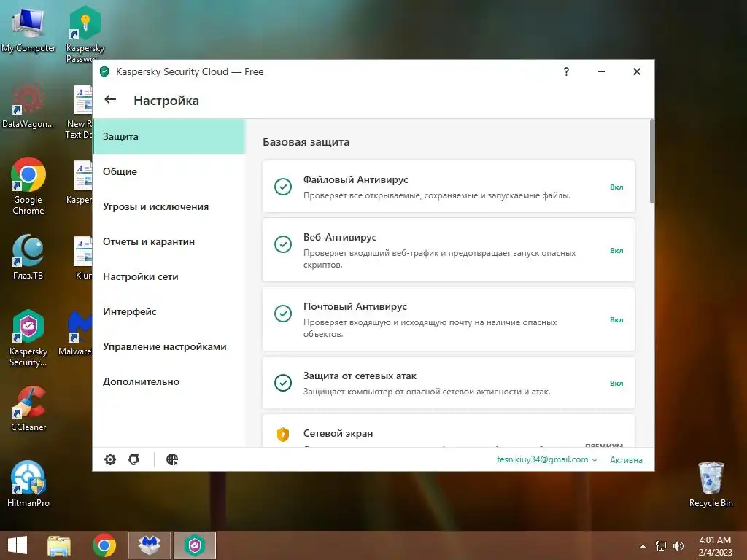Go back using the arrow next to Настройка
This screenshot has width=747, height=560.
pyautogui.click(x=110, y=99)
